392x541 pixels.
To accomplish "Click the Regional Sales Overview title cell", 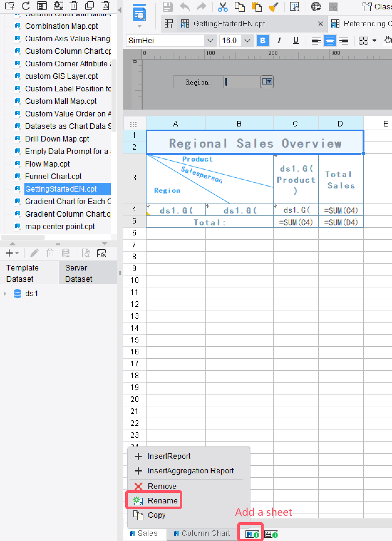I will click(255, 142).
